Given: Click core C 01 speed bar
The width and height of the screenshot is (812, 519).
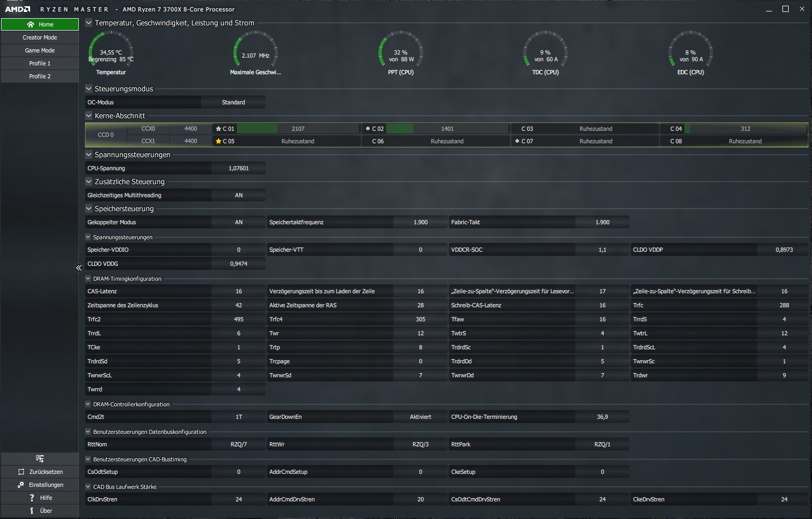Looking at the screenshot, I should click(298, 129).
